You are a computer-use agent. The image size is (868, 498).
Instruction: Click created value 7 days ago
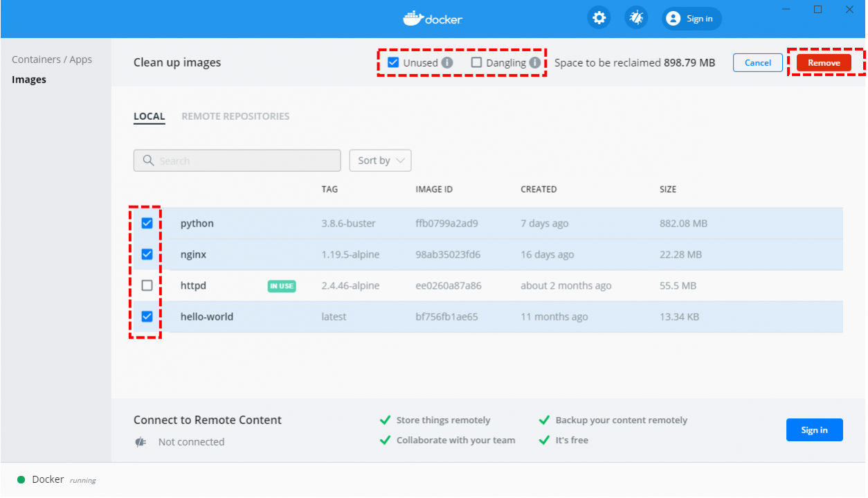coord(545,223)
